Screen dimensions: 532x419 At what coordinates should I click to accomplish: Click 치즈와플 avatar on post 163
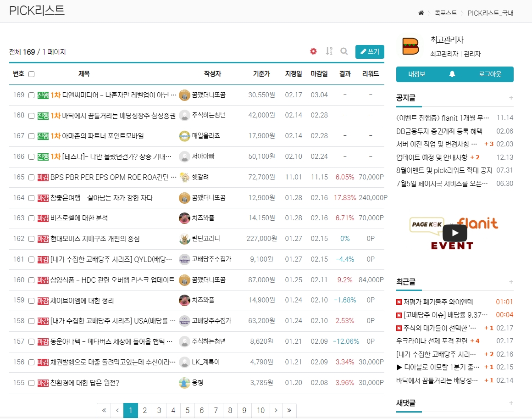[x=184, y=218]
